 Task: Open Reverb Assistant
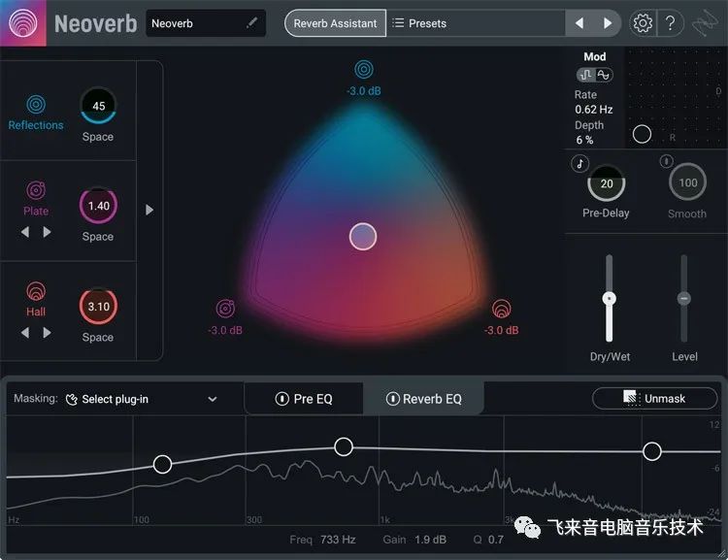[335, 23]
